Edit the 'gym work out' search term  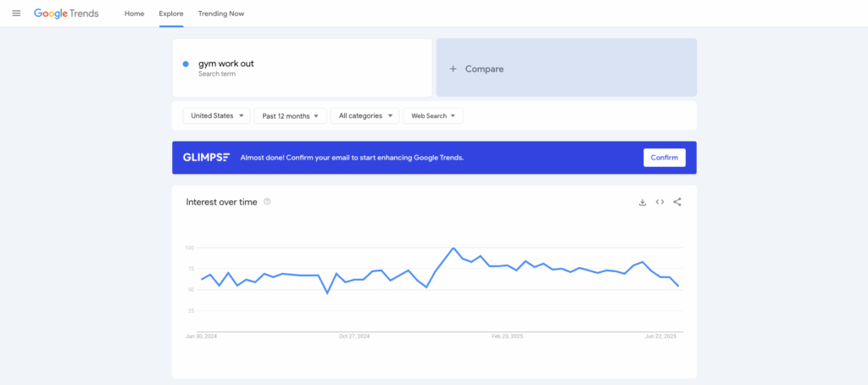pos(225,64)
